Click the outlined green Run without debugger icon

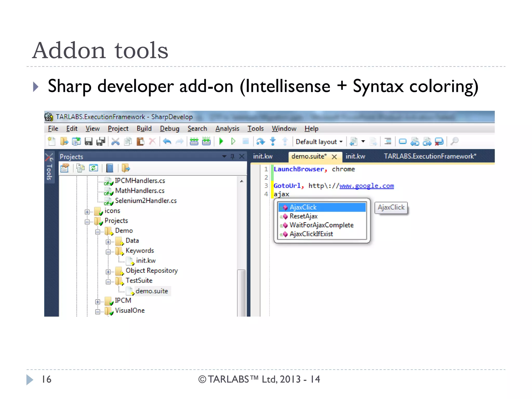coord(233,141)
